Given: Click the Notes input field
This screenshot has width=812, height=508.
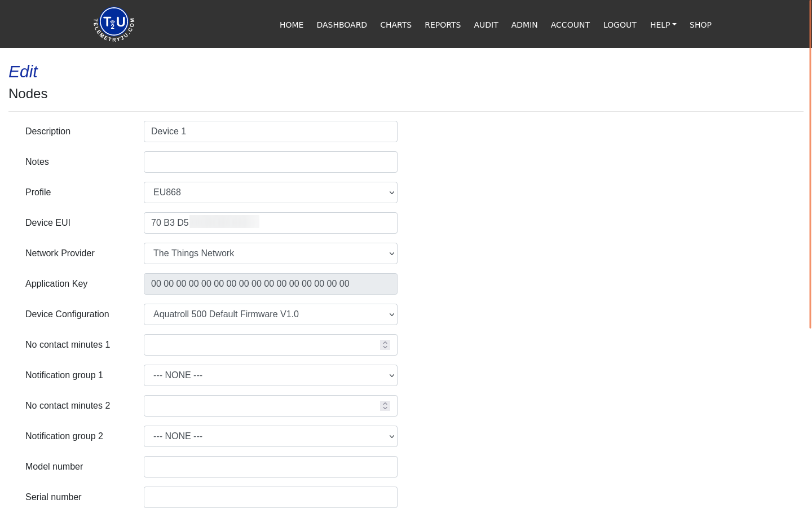Looking at the screenshot, I should tap(271, 162).
